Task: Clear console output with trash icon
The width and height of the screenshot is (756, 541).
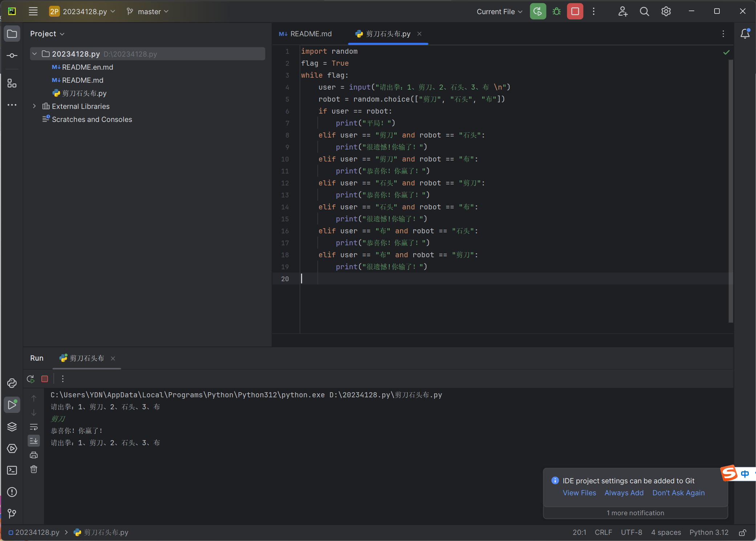Action: (34, 470)
